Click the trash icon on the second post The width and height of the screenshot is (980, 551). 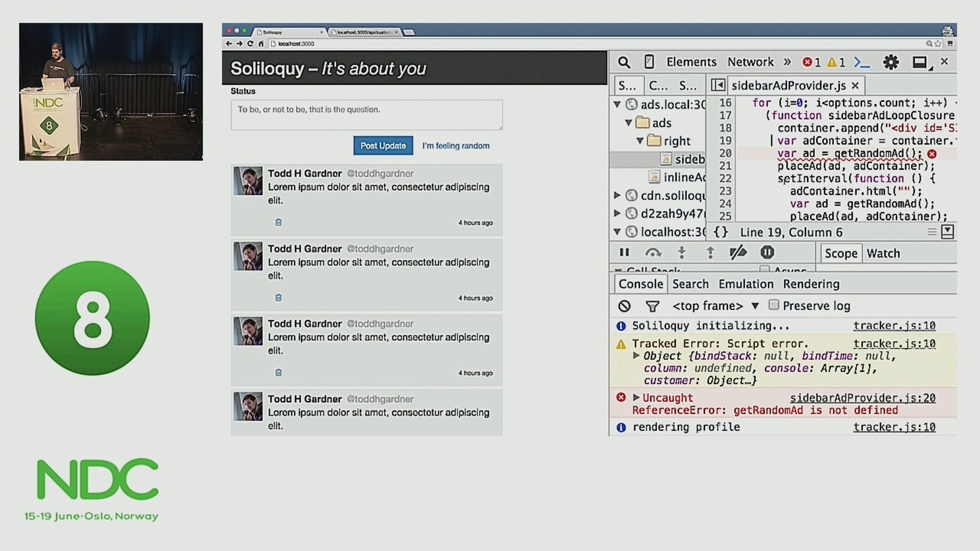click(x=278, y=298)
